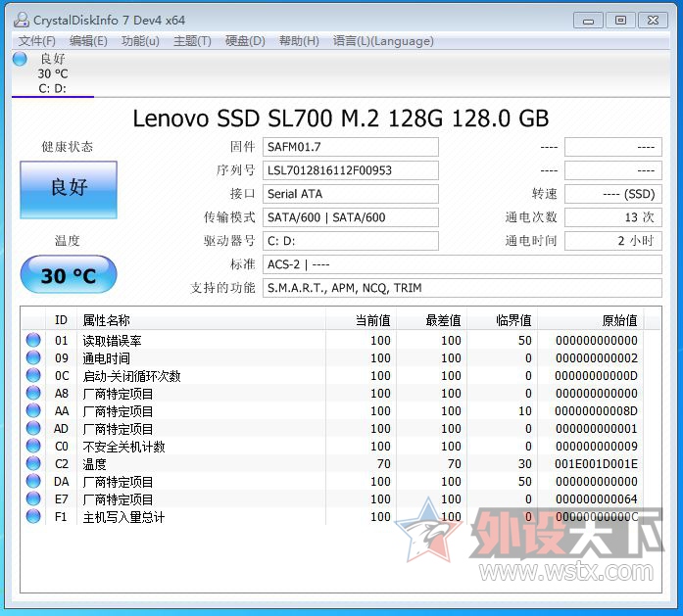Close the CrystalDiskInfo window
The width and height of the screenshot is (683, 616).
click(x=653, y=20)
